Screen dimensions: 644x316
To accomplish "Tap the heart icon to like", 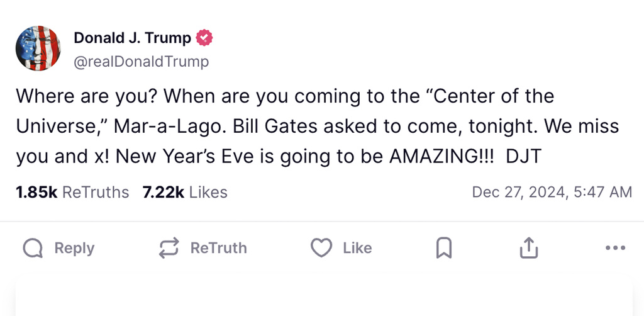I will (321, 249).
